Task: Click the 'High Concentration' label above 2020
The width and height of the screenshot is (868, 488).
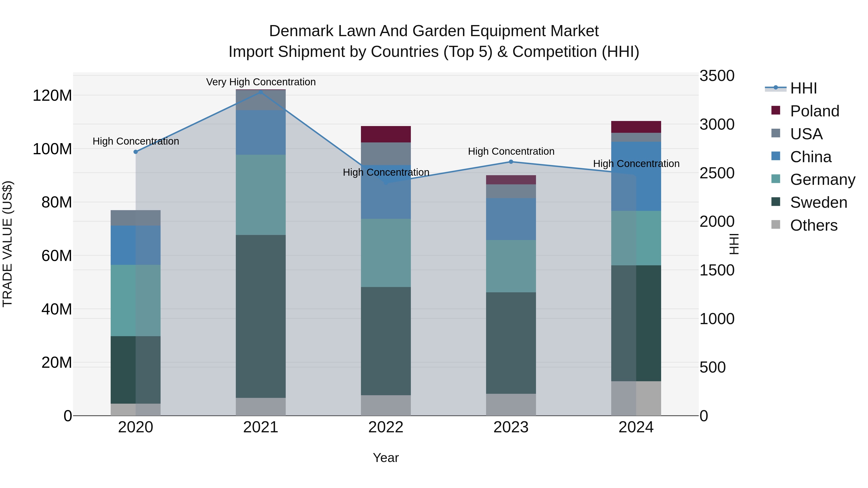Action: point(136,141)
